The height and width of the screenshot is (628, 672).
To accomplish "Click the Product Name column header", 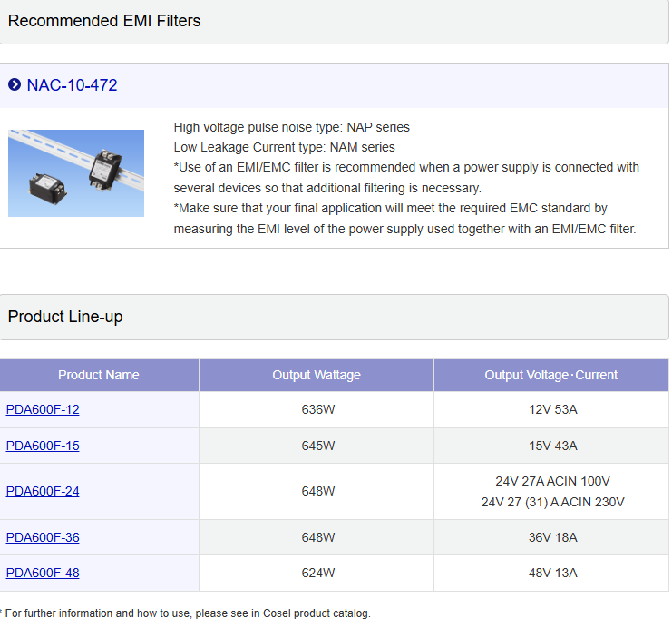I will click(x=99, y=375).
